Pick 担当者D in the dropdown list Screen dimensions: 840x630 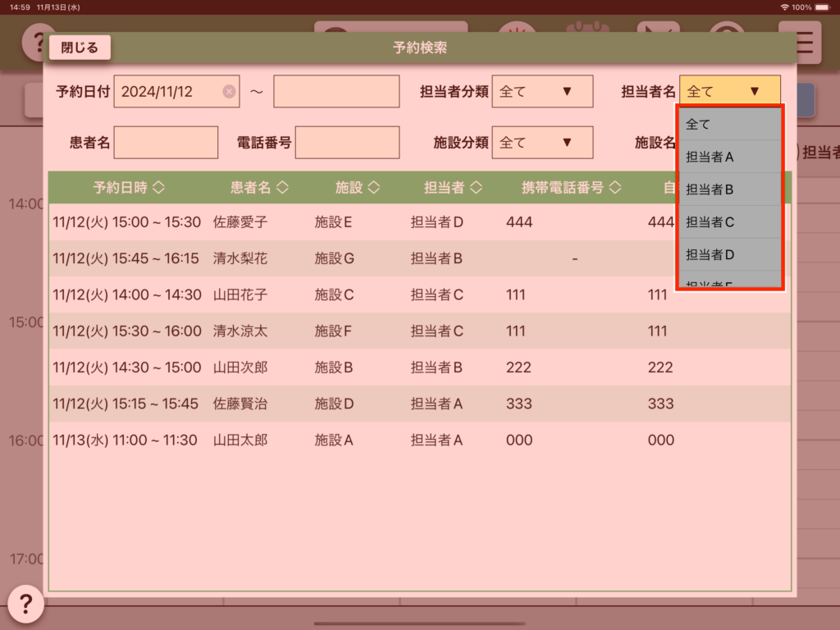pos(728,254)
